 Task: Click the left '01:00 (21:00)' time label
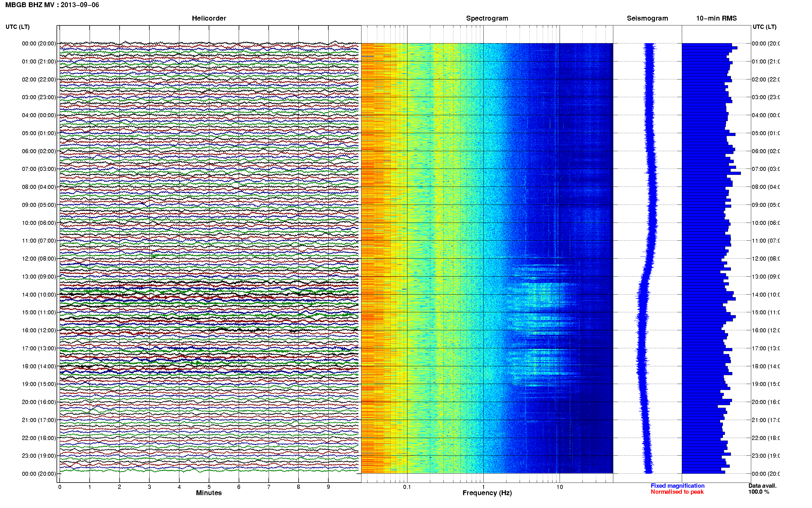click(x=39, y=61)
